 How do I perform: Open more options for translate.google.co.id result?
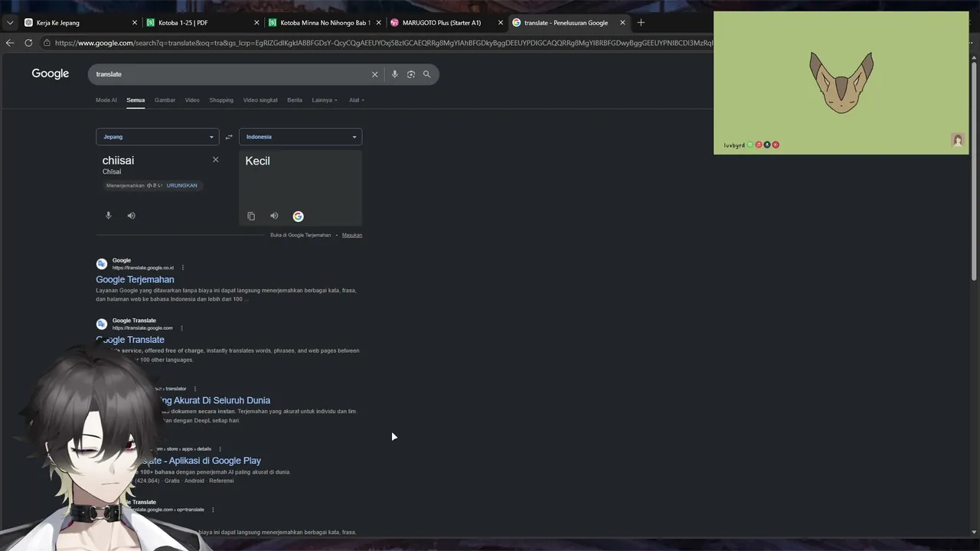click(182, 268)
